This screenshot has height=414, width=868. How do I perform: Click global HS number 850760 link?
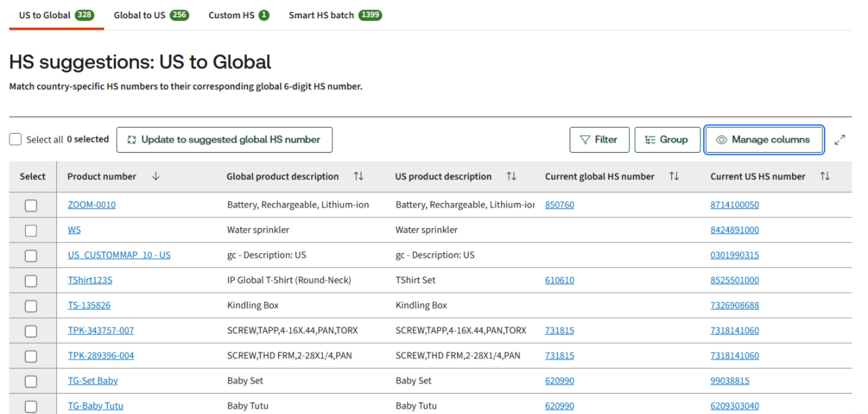pos(559,205)
